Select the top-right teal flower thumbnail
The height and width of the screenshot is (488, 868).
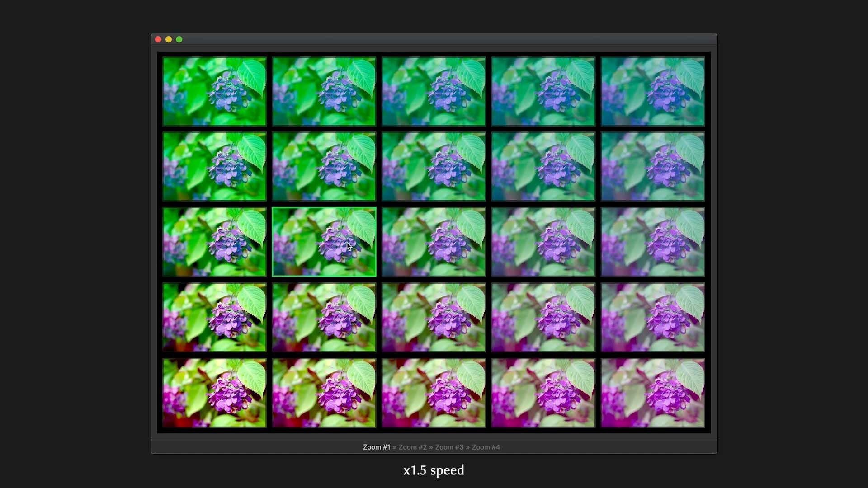(652, 91)
